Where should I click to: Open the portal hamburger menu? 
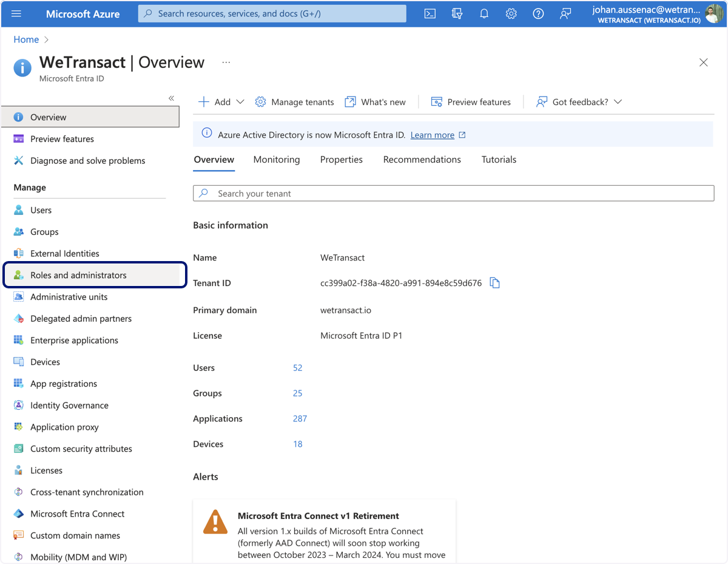16,13
